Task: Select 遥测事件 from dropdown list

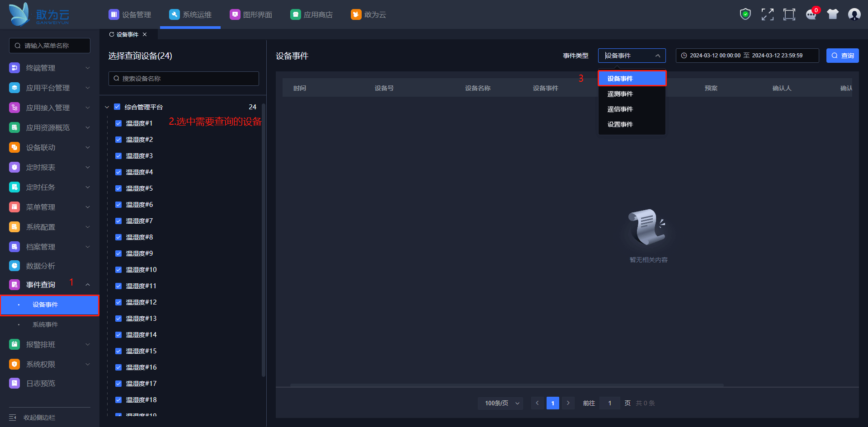Action: click(x=632, y=94)
